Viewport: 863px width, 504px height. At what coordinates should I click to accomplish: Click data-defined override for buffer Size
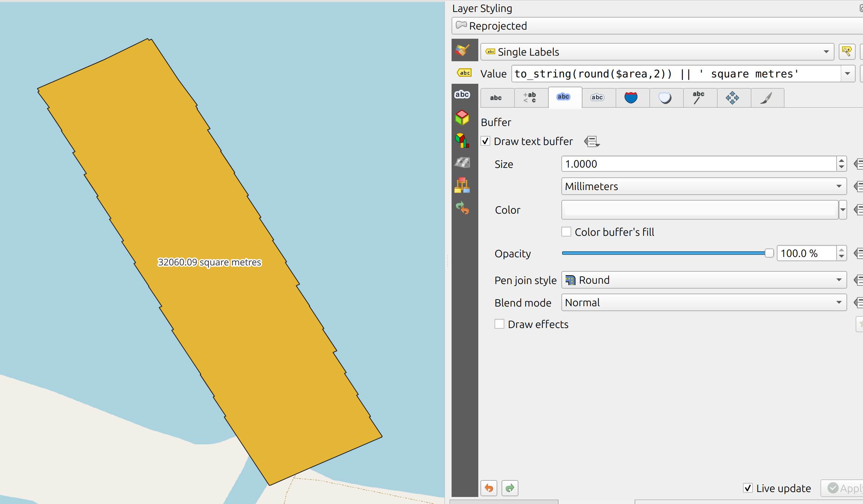coord(858,164)
